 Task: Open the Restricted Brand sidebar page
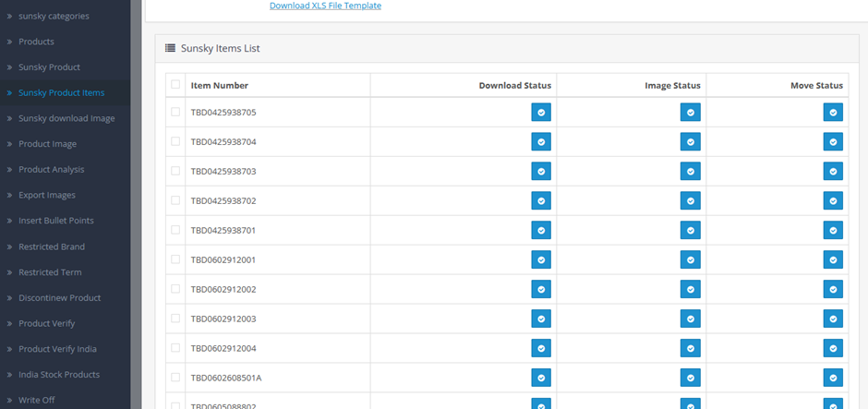[52, 247]
